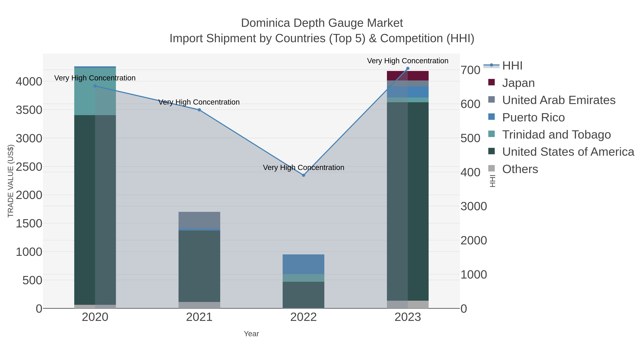Click the Others segment in 2023 bar
644x362 pixels.
click(408, 305)
